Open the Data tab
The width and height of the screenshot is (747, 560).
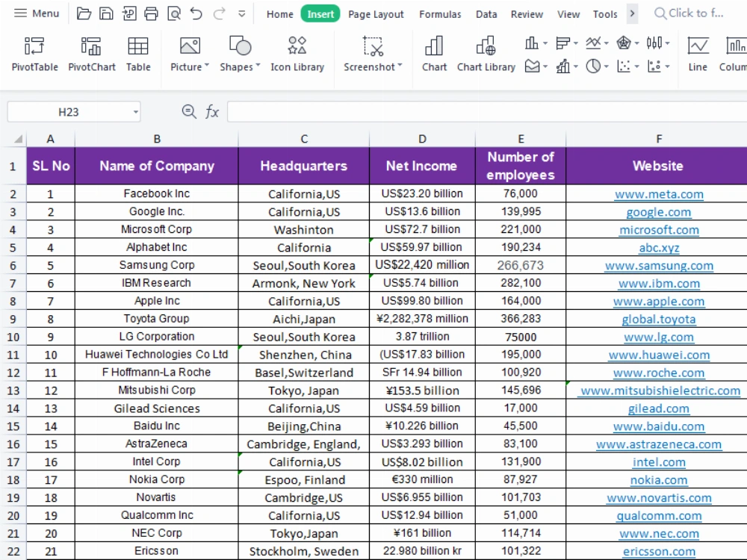pyautogui.click(x=486, y=14)
